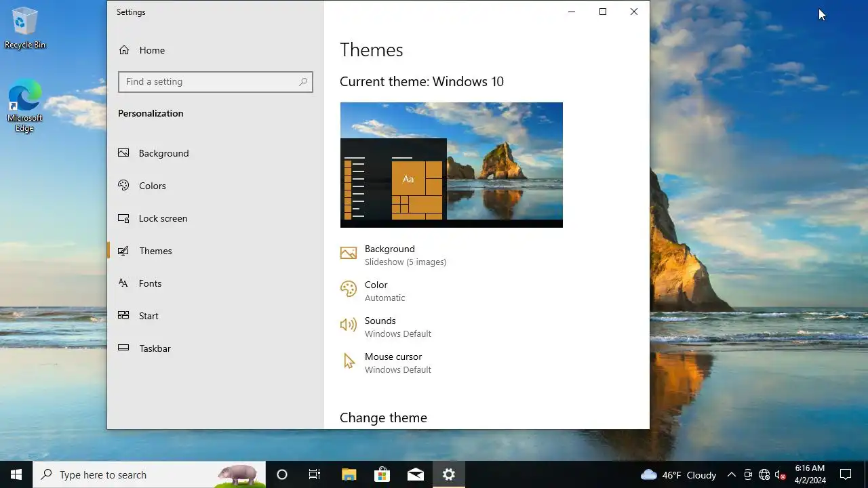Click the Find a setting search box

(216, 82)
